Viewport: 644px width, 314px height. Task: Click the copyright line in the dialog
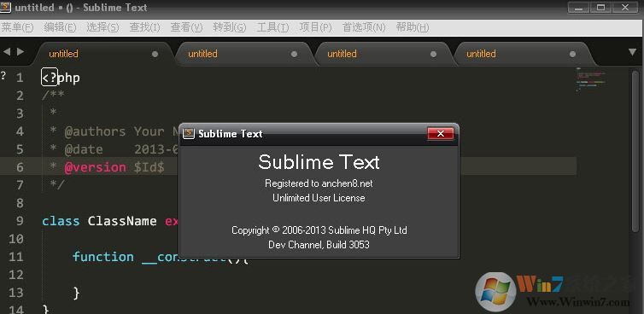(x=319, y=230)
